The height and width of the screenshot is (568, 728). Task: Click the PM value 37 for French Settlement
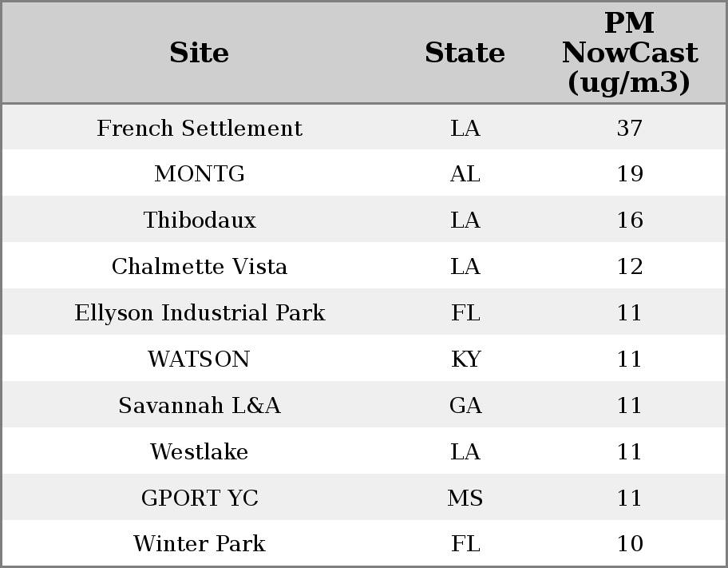click(x=630, y=128)
